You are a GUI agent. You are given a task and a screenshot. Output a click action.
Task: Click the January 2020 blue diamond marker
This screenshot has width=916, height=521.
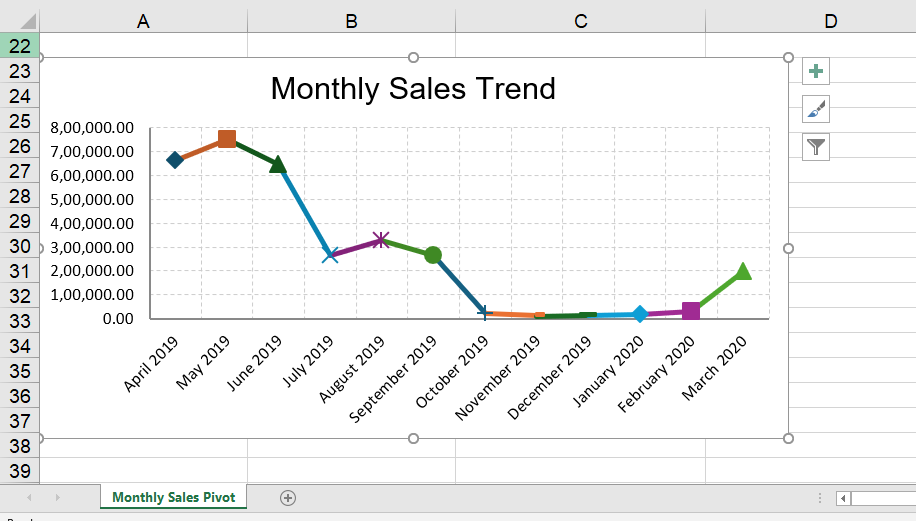coord(640,314)
